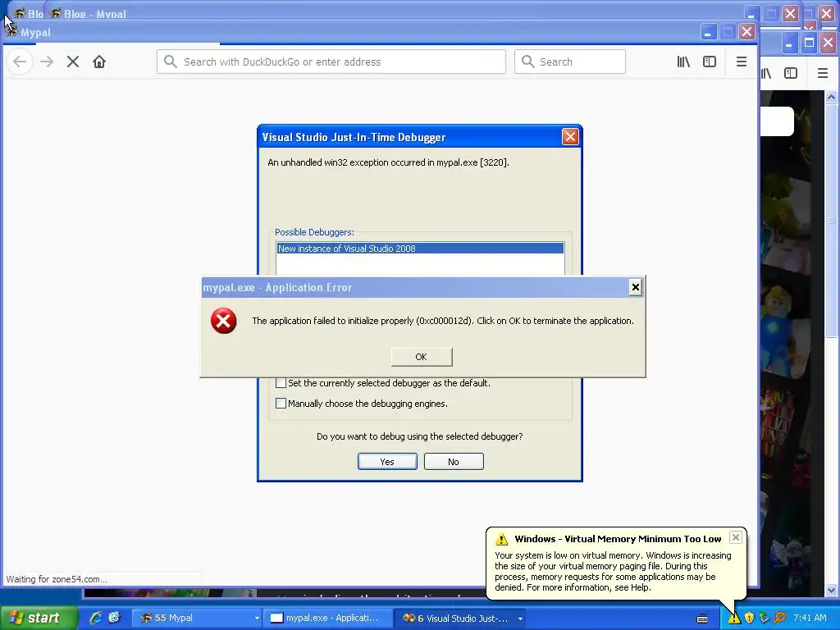Viewport: 840px width, 630px height.
Task: Check 'Manually choose the debugging engines'
Action: [x=281, y=404]
